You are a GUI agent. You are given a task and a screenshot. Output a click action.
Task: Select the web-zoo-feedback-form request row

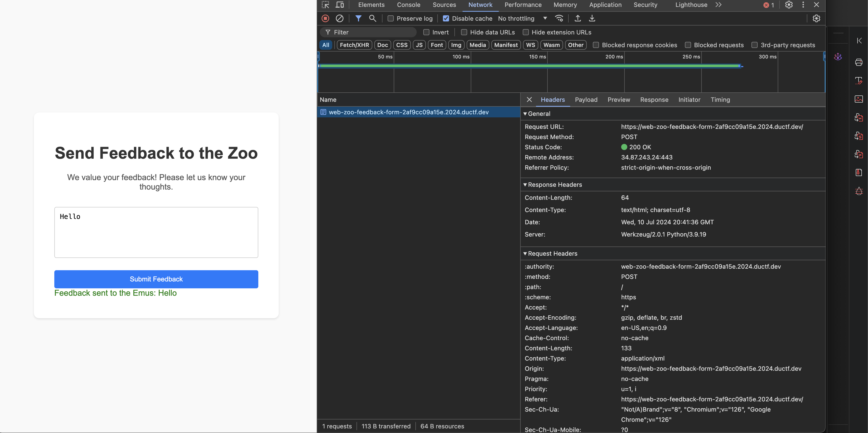419,112
